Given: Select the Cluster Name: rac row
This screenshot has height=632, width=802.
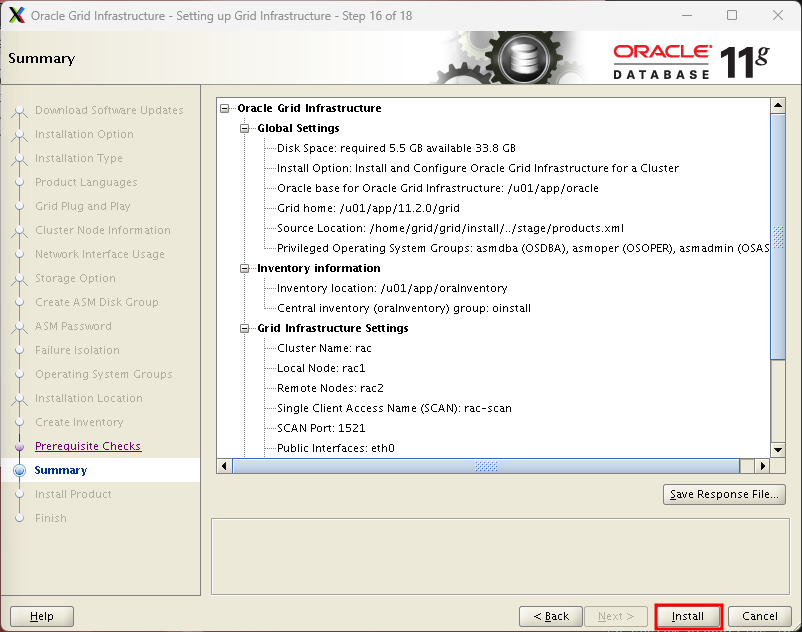Looking at the screenshot, I should (x=324, y=348).
